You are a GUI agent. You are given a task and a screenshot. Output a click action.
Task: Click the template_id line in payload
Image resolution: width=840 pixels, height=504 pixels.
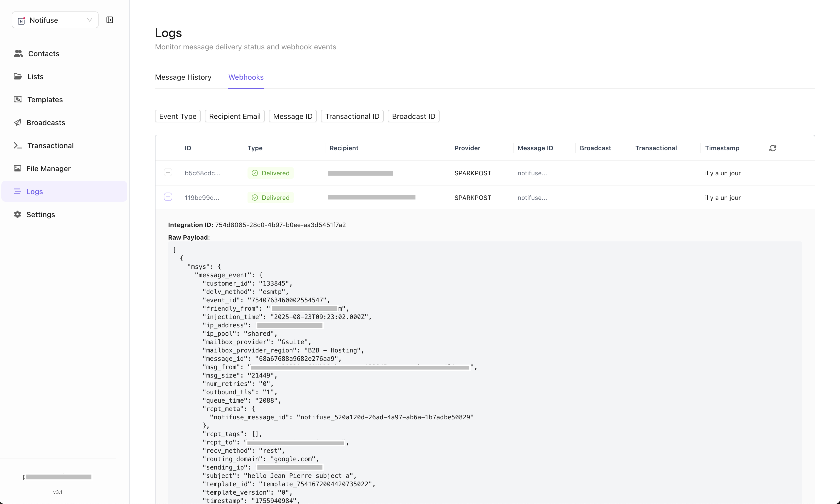pyautogui.click(x=289, y=484)
